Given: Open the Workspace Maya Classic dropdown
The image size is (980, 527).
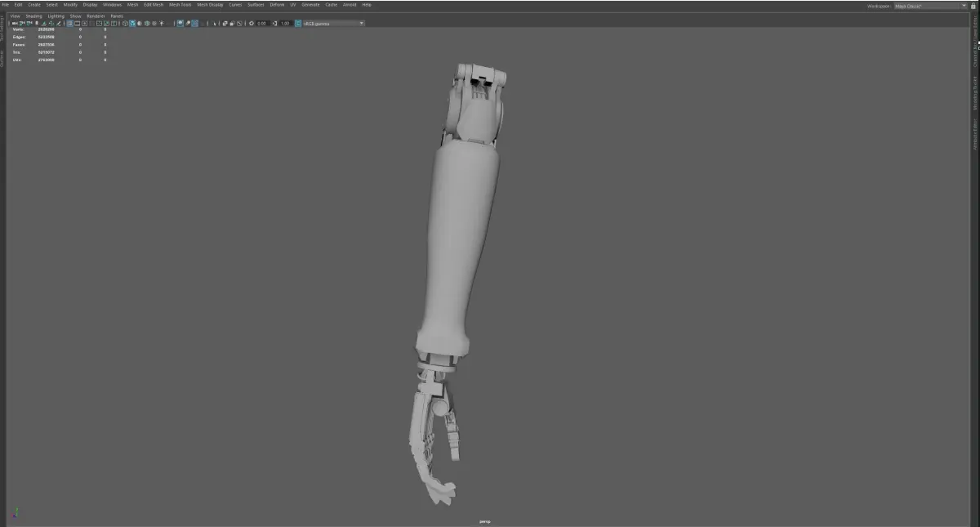Looking at the screenshot, I should (x=929, y=6).
